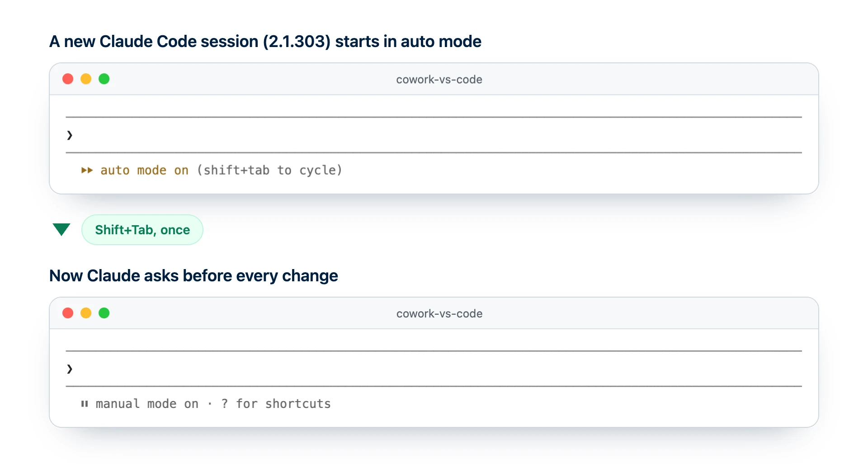Click the yellow minimize dot in top terminal window
The image size is (868, 464).
click(86, 79)
